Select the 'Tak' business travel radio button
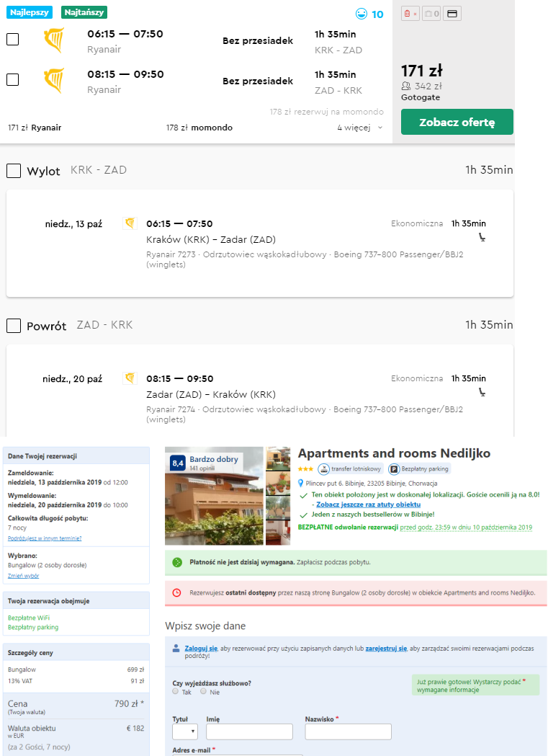The image size is (548, 756). [176, 691]
